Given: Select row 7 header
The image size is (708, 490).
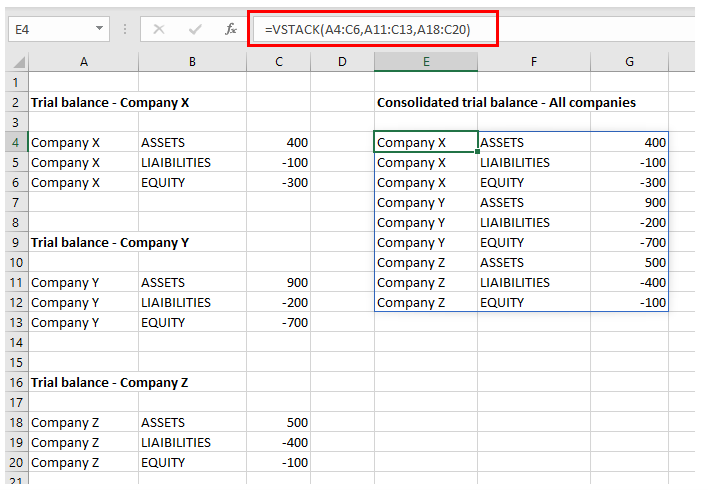Looking at the screenshot, I should pyautogui.click(x=16, y=202).
